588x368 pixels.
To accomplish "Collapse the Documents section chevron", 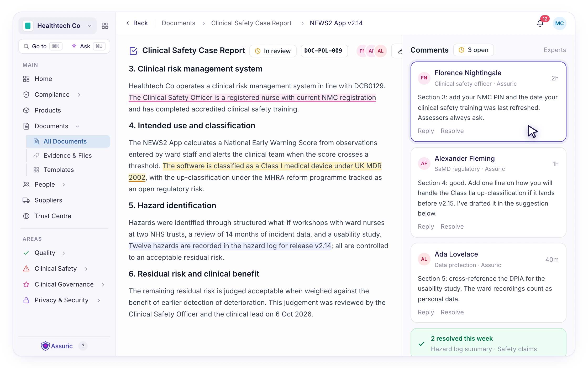I will click(x=77, y=126).
